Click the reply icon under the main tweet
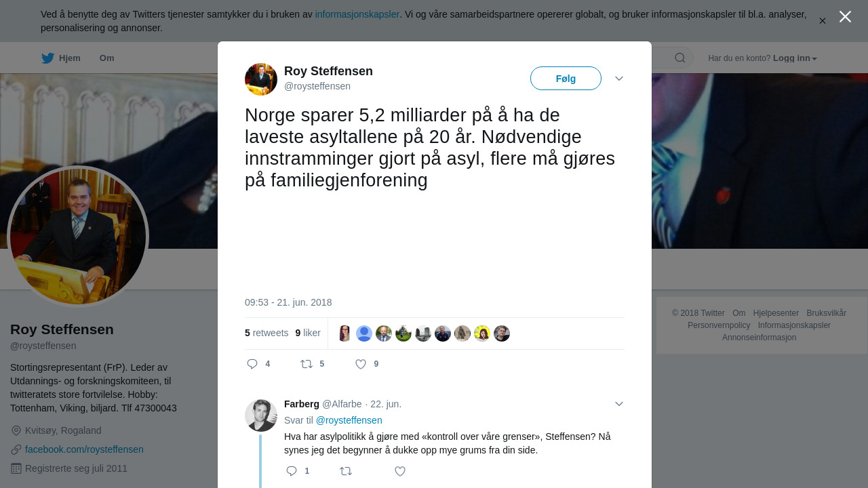This screenshot has width=868, height=488. (252, 364)
